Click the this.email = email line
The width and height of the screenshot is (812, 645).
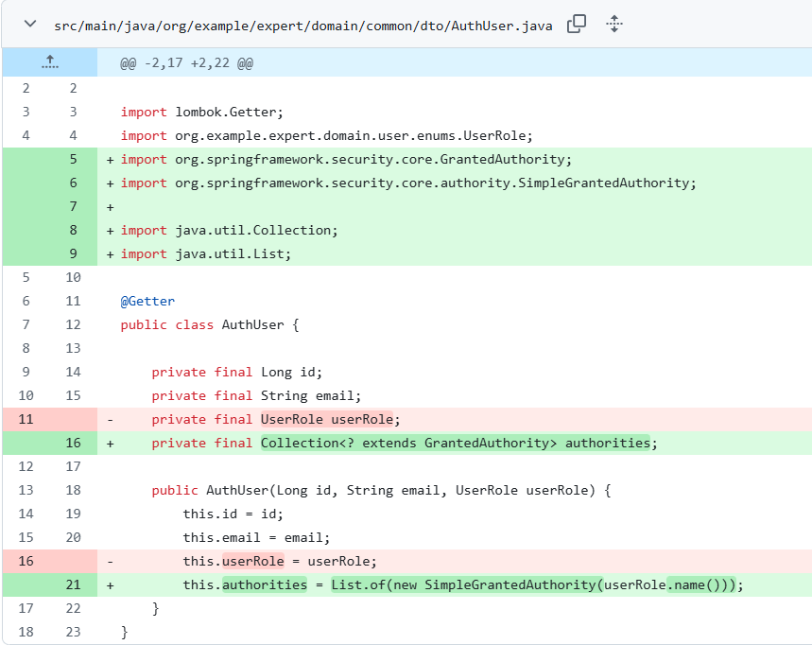coord(256,538)
